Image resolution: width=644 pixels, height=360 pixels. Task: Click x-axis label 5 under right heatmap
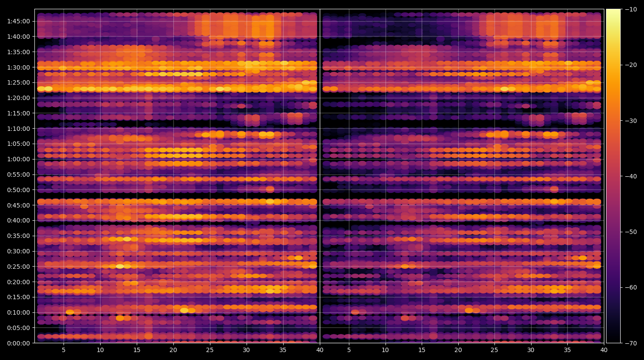349,350
